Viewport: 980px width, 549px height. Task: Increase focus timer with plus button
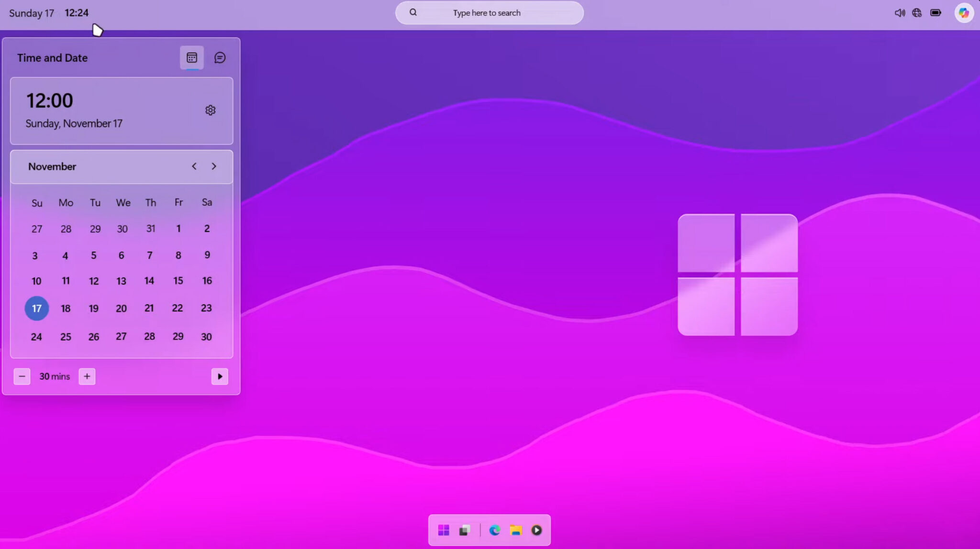[x=87, y=376]
